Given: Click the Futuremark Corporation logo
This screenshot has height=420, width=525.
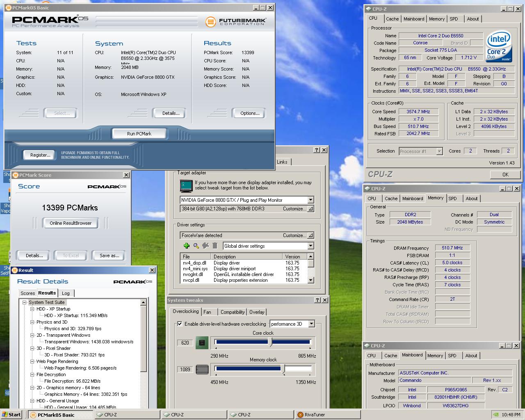Looking at the screenshot, I should (236, 21).
